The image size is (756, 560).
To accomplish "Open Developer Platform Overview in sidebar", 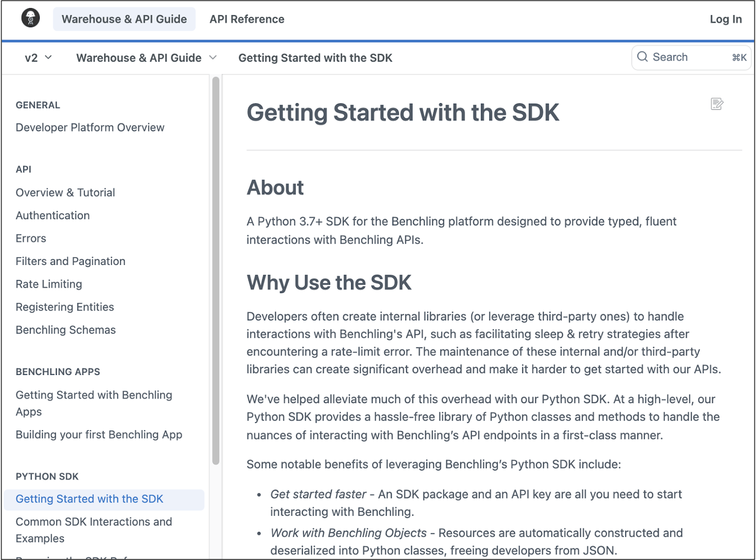I will 90,127.
